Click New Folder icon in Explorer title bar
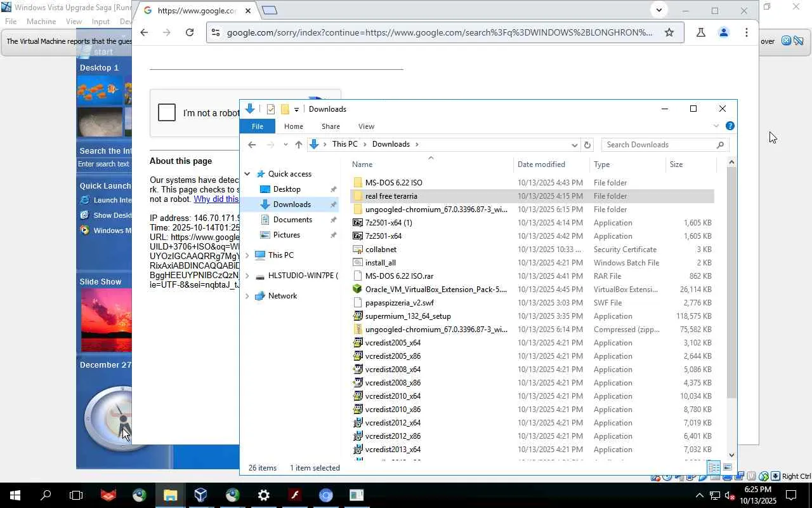 (285, 109)
